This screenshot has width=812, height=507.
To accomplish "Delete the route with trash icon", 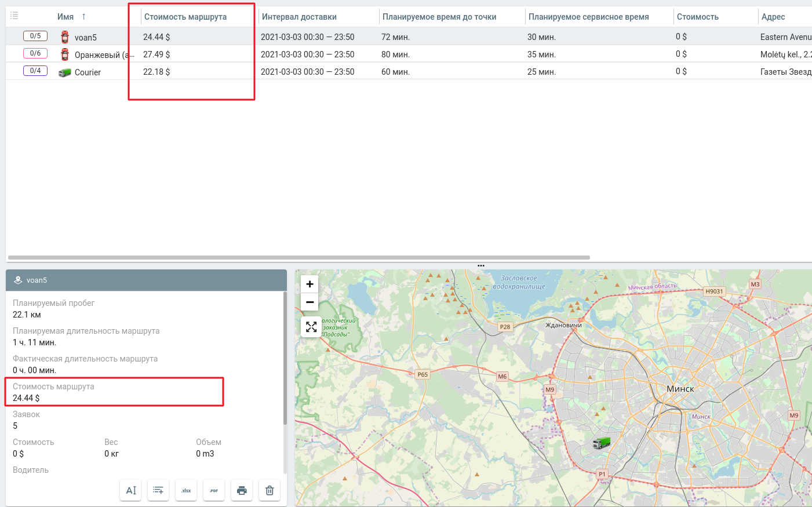I will (x=270, y=490).
